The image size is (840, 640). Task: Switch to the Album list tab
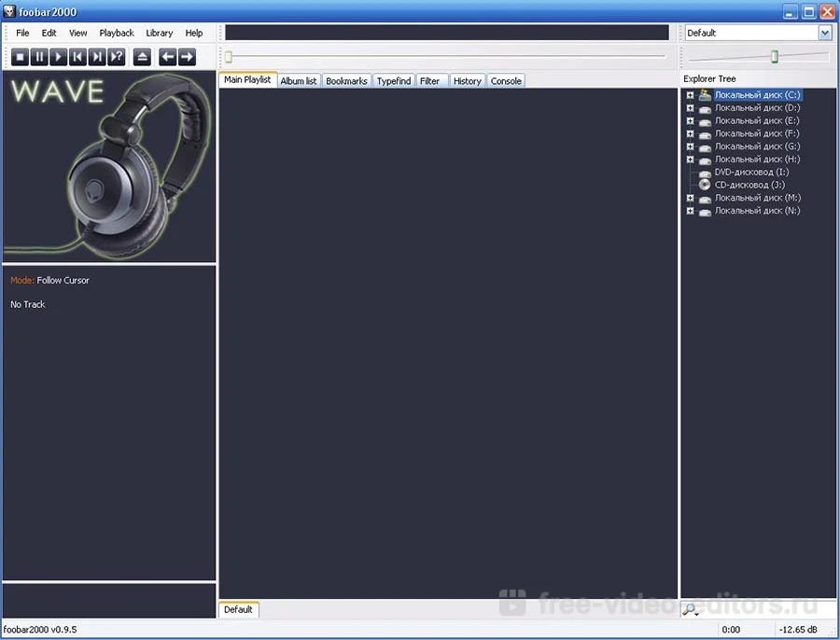coord(299,81)
